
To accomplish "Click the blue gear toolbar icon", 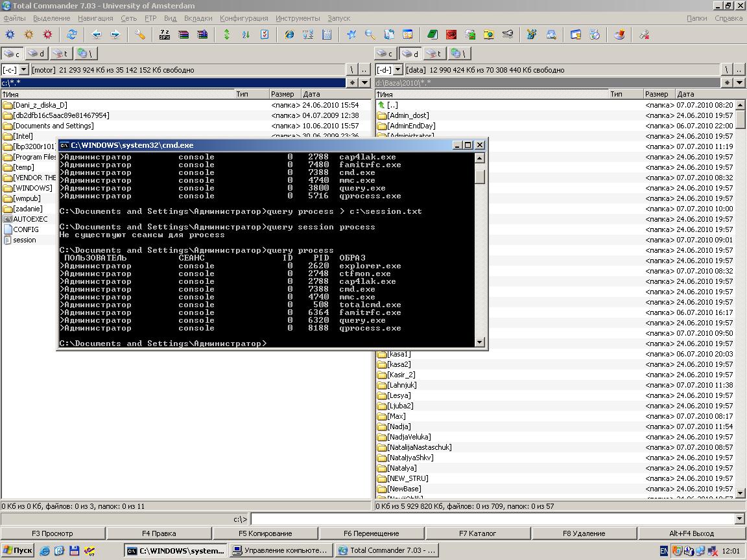I will (x=10, y=34).
